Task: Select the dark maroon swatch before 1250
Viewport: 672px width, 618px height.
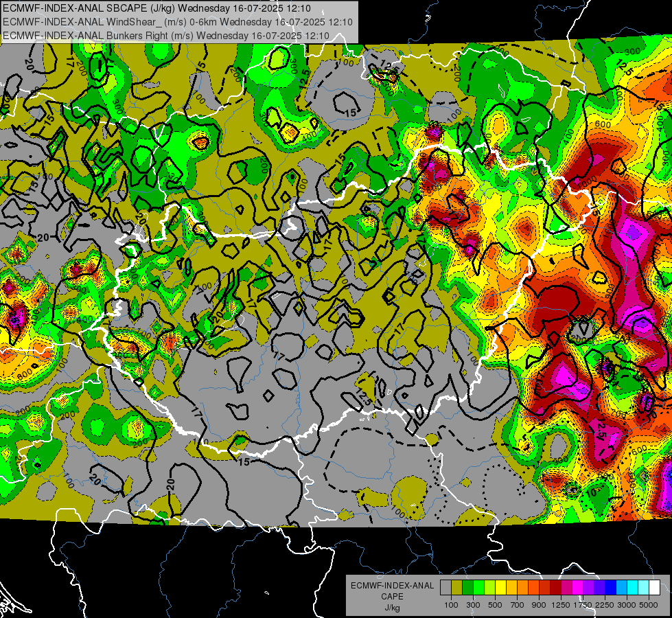Action: tap(556, 588)
